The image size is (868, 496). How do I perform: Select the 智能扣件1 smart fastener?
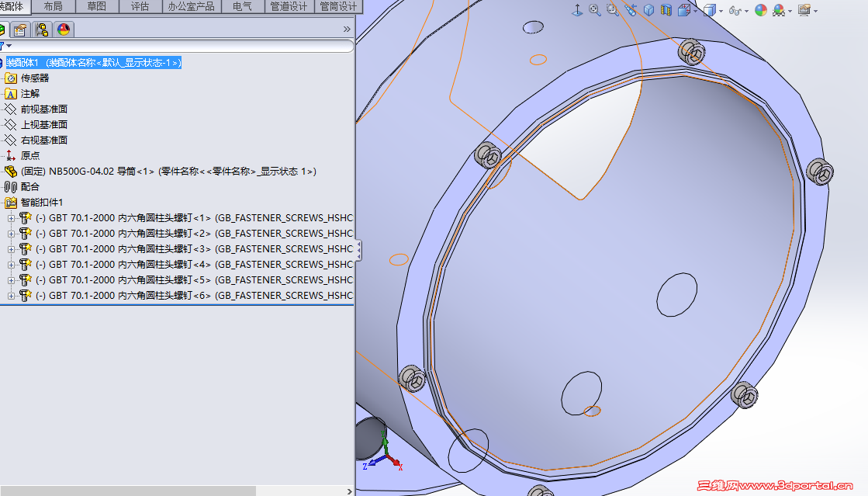[43, 202]
